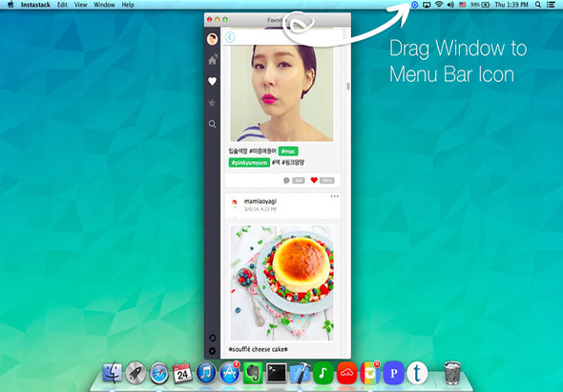Open the Window menu
Screen dimensions: 563x392
104,5
